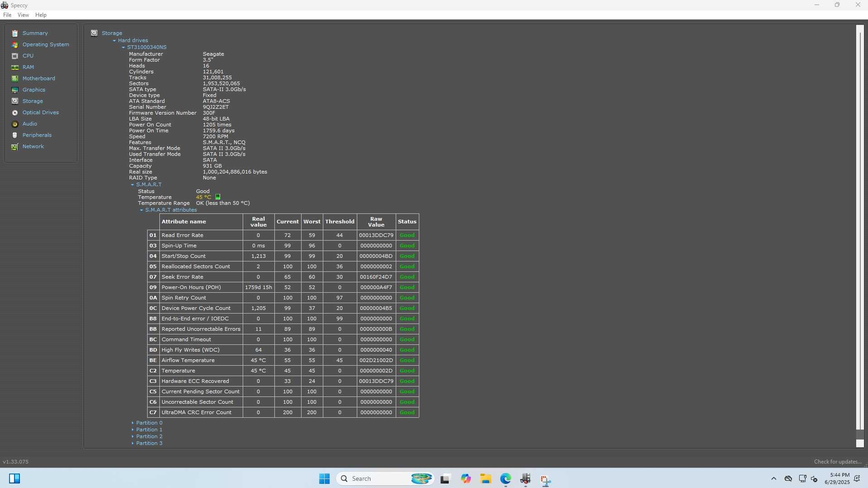This screenshot has width=868, height=488.
Task: Open the Snipping Tool taskbar icon
Action: [x=545, y=479]
